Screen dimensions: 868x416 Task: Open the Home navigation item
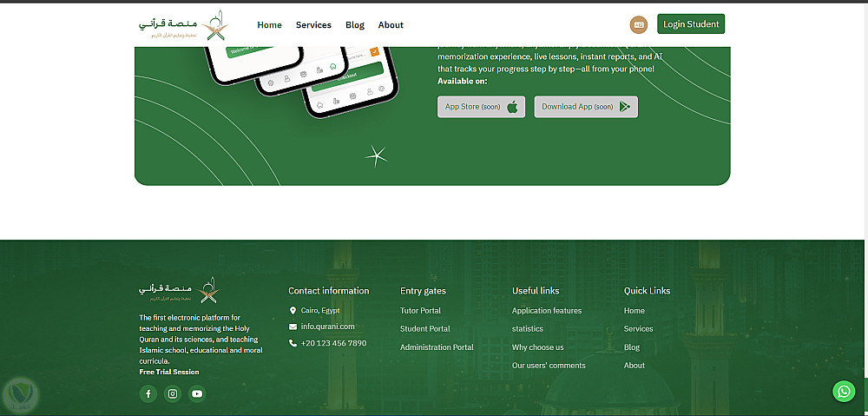click(x=270, y=25)
